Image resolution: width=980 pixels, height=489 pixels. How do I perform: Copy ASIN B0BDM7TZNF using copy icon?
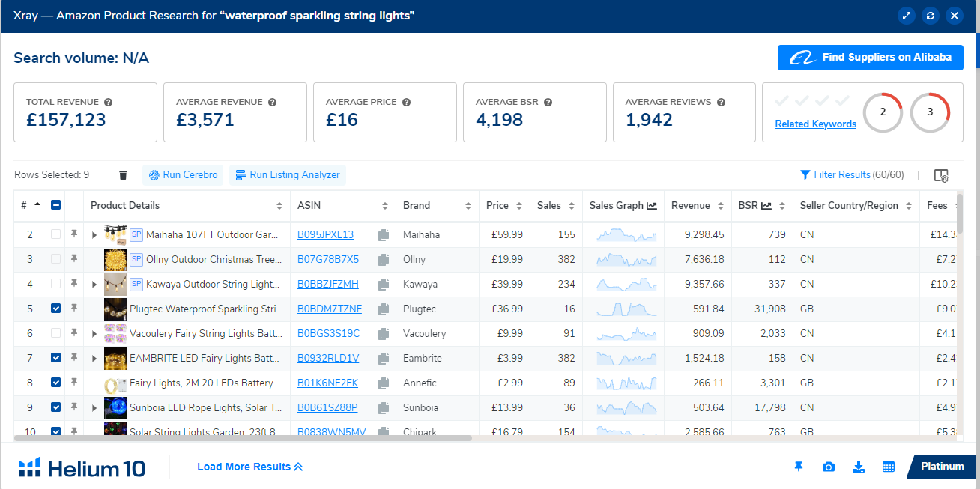(384, 309)
